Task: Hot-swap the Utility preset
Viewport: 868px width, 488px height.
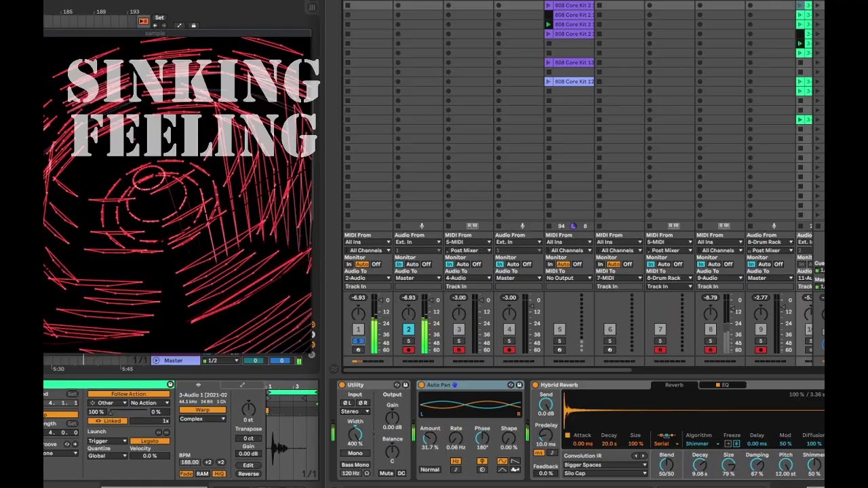Action: pyautogui.click(x=397, y=385)
